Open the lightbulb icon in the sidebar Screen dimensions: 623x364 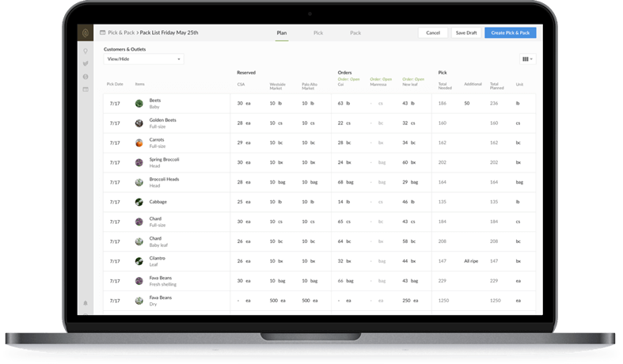[85, 51]
